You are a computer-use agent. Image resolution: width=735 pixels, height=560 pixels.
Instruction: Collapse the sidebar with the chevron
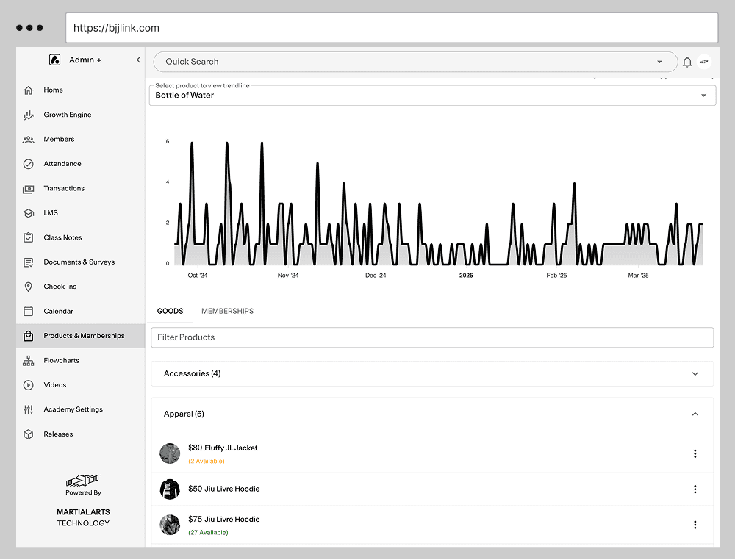[137, 60]
